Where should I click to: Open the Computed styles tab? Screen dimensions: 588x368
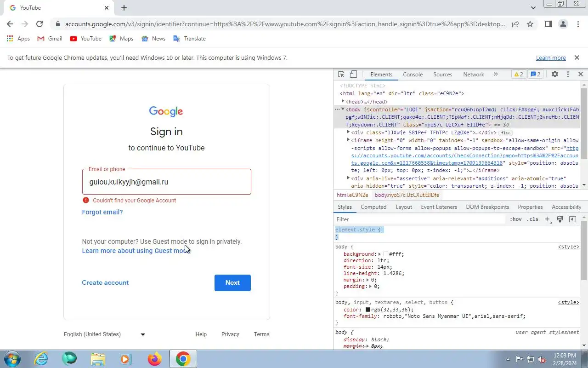point(373,207)
